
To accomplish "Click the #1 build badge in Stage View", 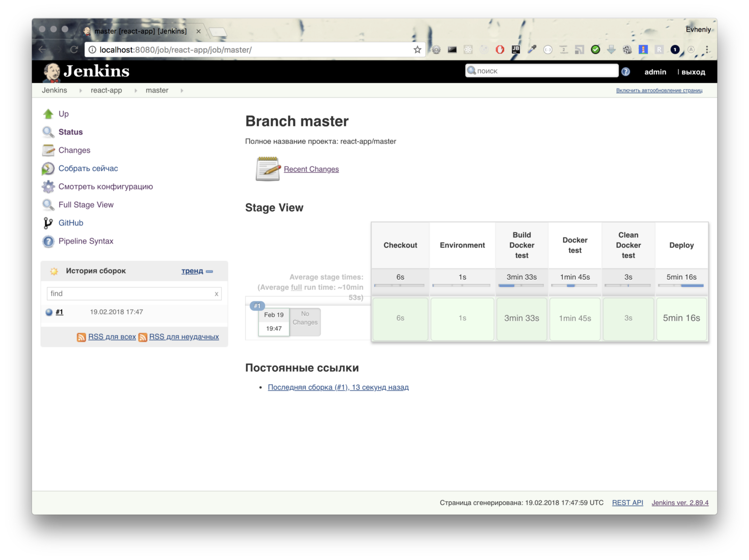I will [x=257, y=306].
